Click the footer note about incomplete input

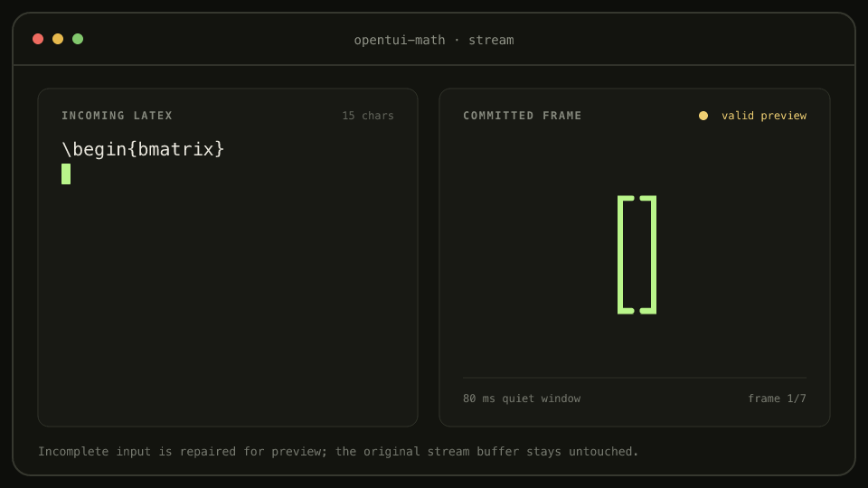click(338, 452)
